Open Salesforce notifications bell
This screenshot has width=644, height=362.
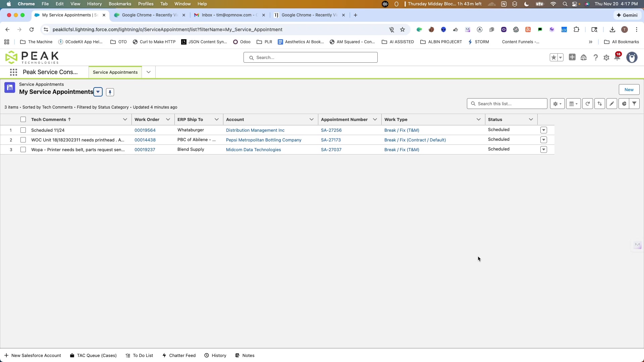pyautogui.click(x=617, y=58)
